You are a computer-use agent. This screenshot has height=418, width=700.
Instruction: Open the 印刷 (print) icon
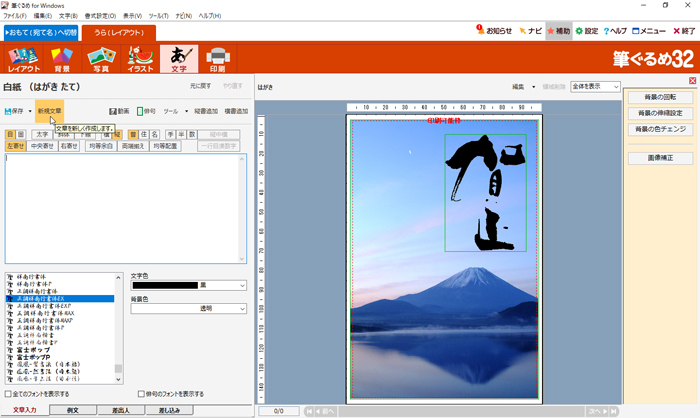pyautogui.click(x=217, y=60)
